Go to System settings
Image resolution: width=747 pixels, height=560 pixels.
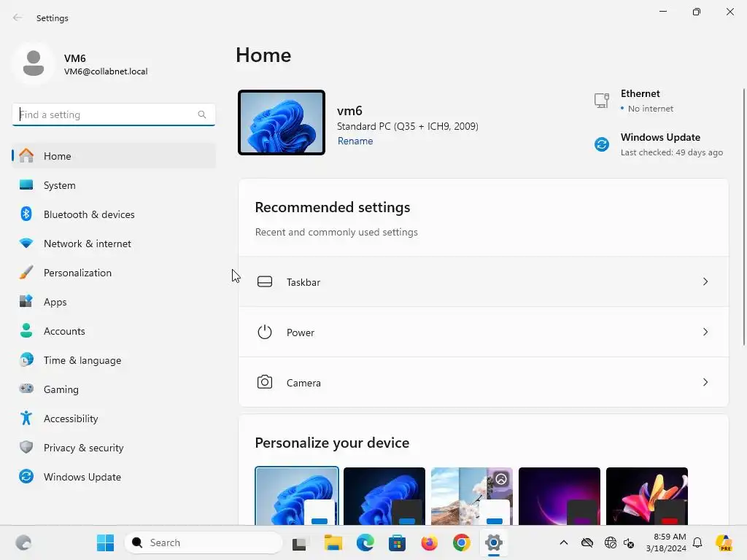[x=114, y=185]
